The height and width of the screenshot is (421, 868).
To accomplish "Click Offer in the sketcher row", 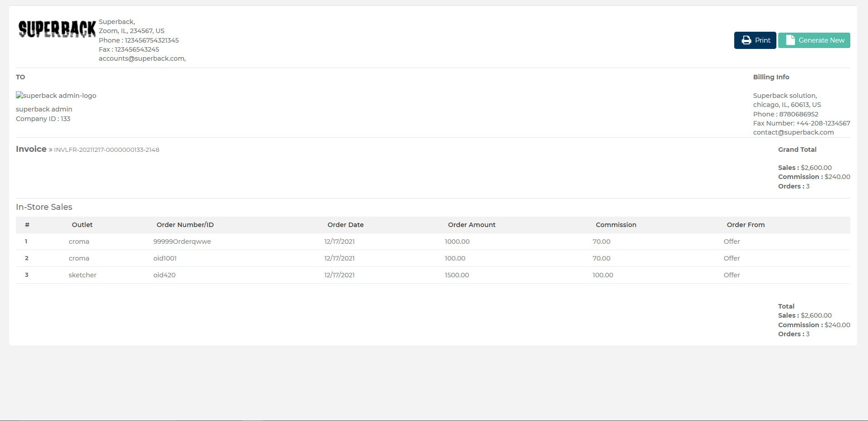I will click(731, 275).
